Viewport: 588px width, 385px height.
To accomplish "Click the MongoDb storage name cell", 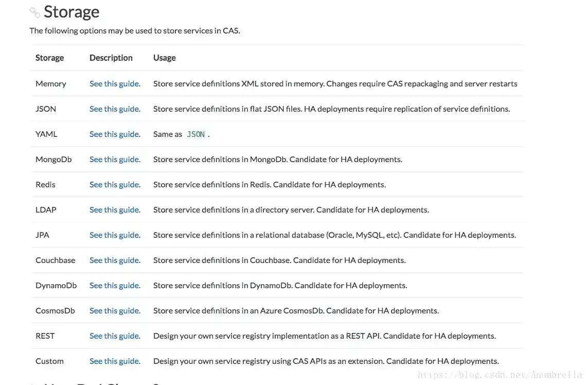I will click(54, 159).
